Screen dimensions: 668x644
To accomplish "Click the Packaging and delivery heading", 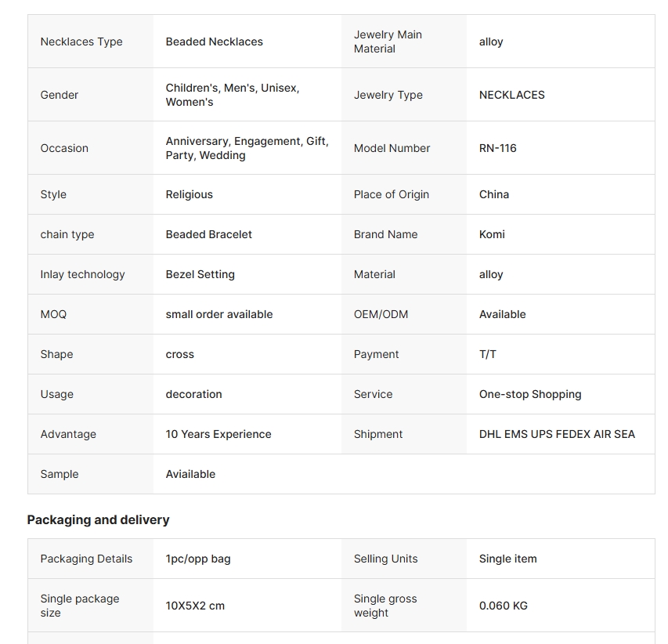I will (x=99, y=520).
